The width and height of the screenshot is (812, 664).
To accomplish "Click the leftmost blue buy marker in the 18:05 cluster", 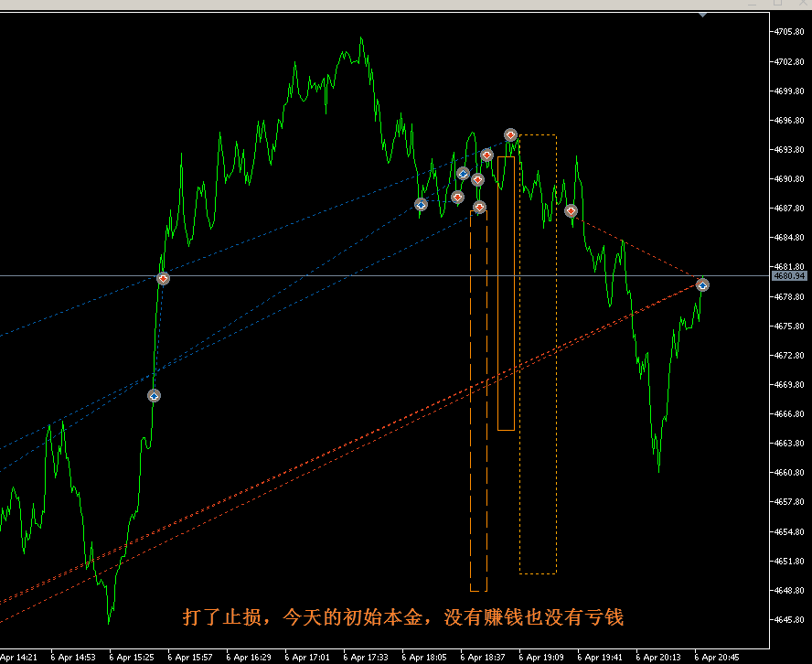I will coord(421,205).
